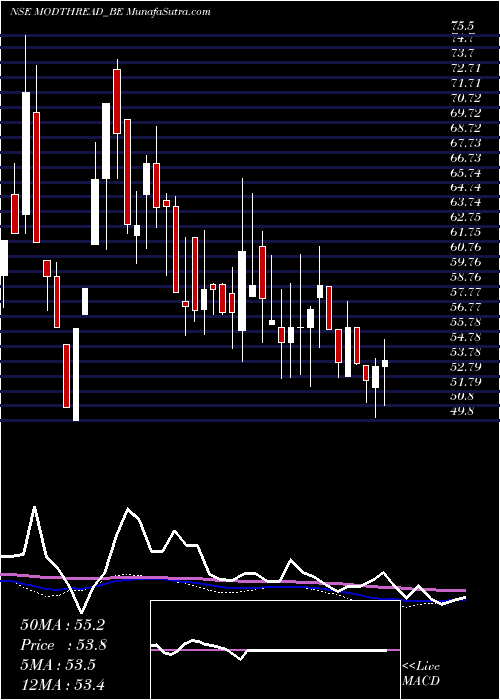Click the 57.77 price level label

pyautogui.click(x=465, y=292)
